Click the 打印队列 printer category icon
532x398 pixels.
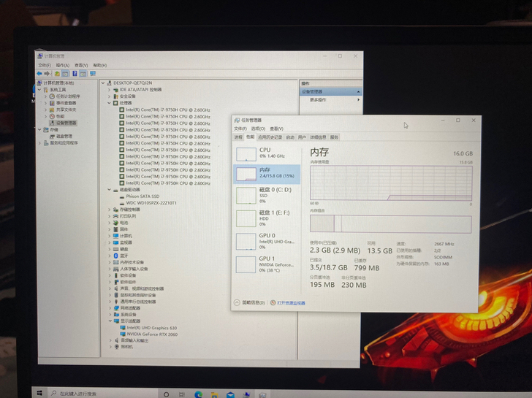[115, 216]
